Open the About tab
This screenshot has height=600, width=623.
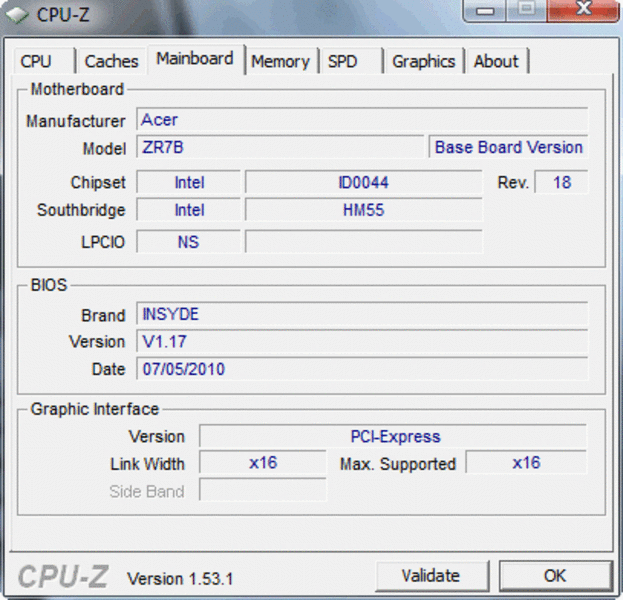point(497,61)
